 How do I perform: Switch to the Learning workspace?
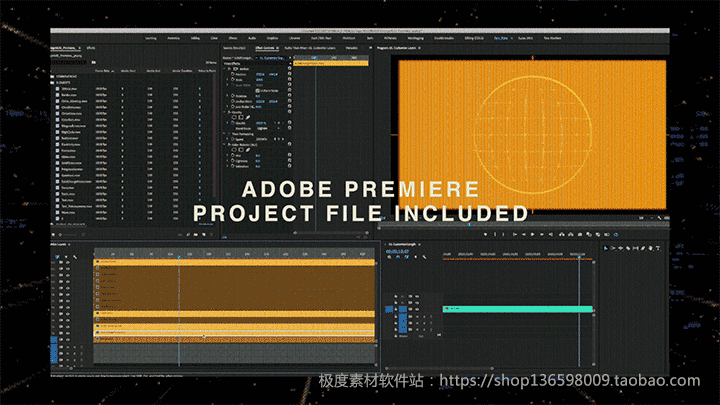click(x=151, y=38)
